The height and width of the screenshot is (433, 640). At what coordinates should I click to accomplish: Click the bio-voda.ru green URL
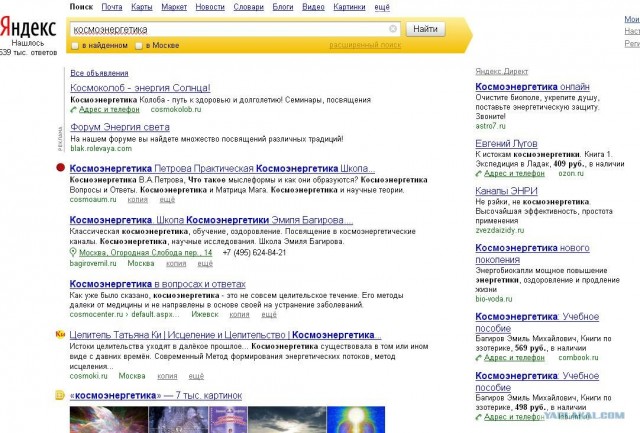(493, 299)
